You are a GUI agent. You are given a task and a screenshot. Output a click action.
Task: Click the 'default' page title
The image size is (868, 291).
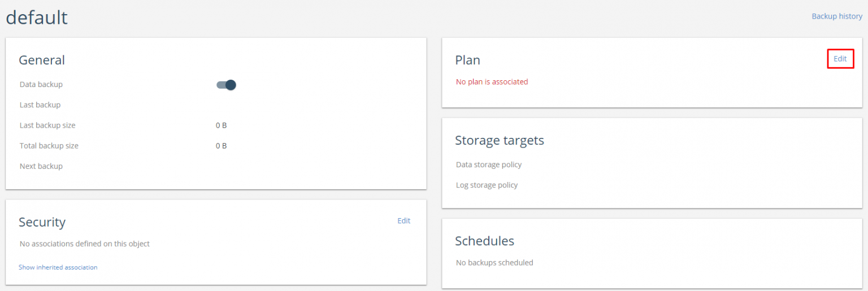tap(37, 18)
